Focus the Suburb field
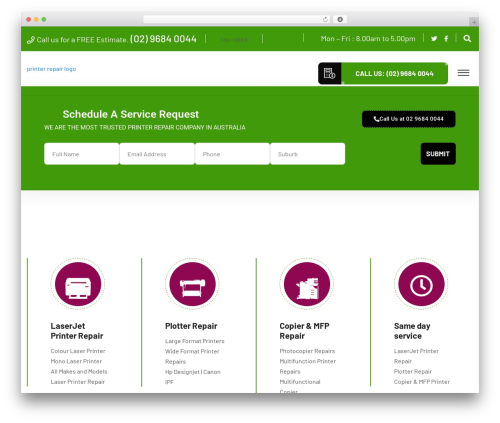 (x=307, y=154)
